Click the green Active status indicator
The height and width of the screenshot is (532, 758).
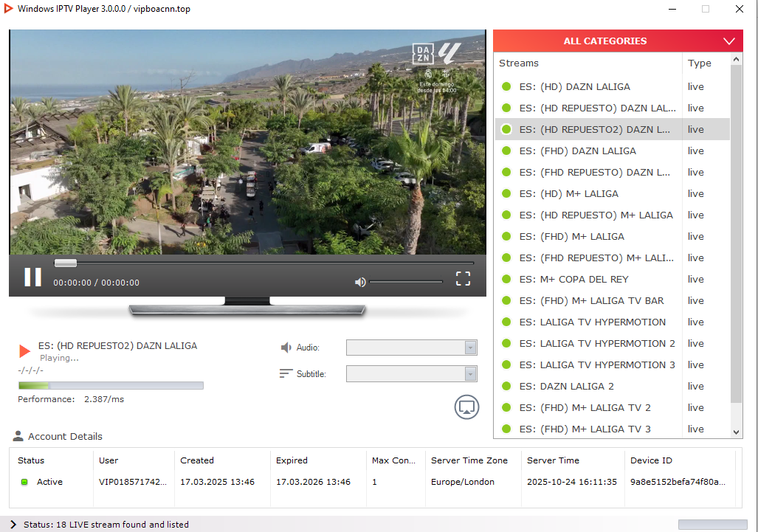24,482
